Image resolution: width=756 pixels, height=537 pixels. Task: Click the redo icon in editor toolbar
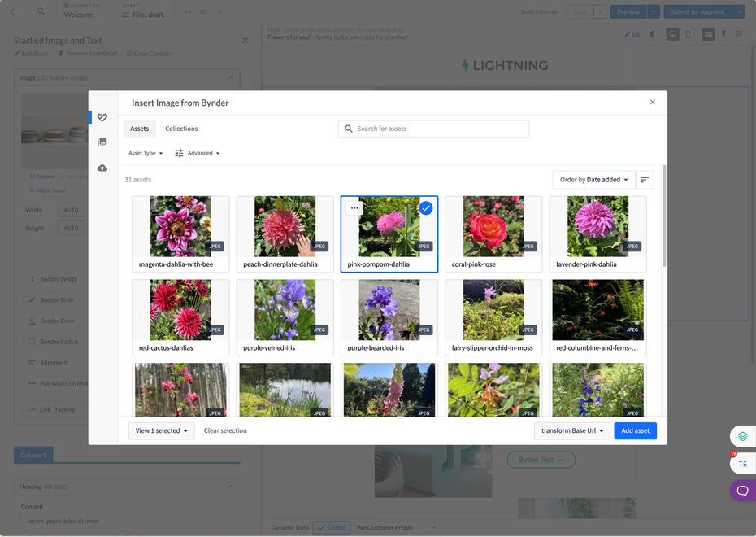[218, 11]
